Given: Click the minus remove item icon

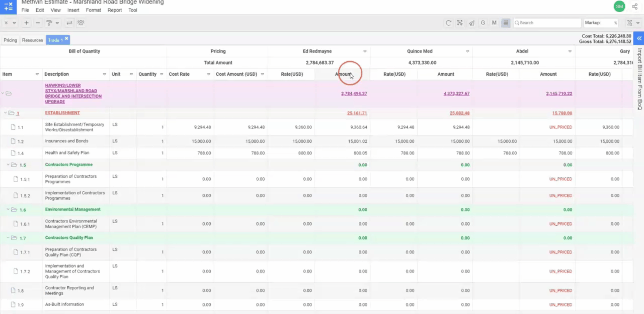Looking at the screenshot, I should tap(38, 23).
